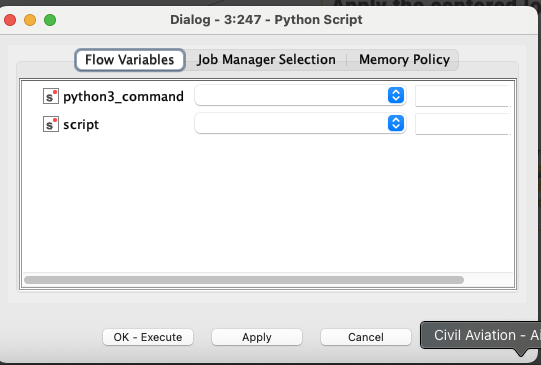This screenshot has width=541, height=365.
Task: Click the horizontal scrollbar in variables list
Action: 244,280
